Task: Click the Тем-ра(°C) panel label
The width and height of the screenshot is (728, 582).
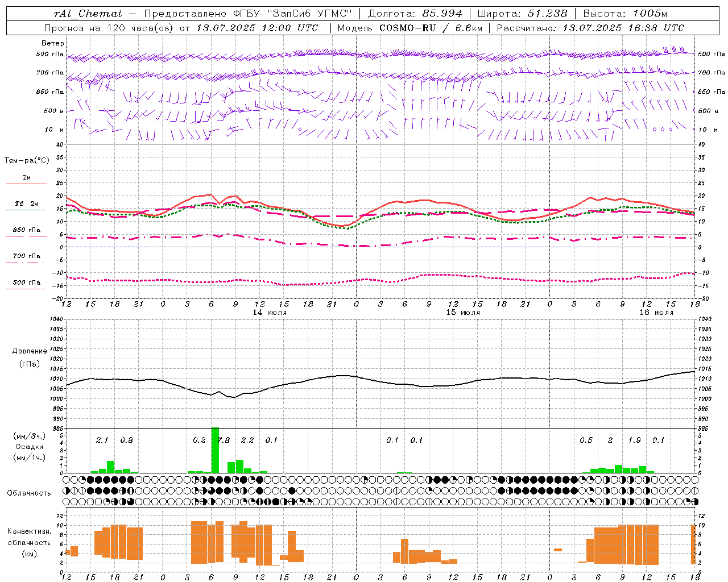Action: point(27,161)
